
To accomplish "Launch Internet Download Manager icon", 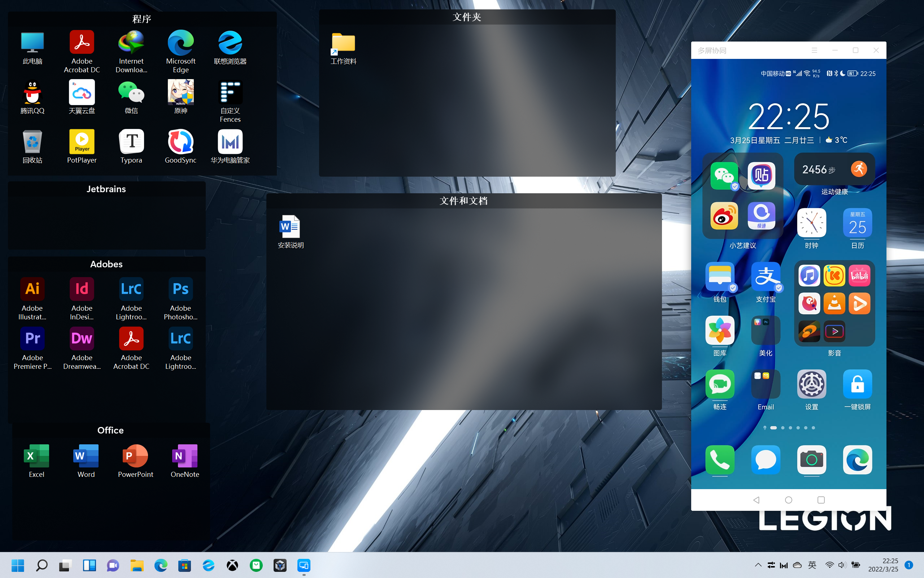I will (131, 51).
